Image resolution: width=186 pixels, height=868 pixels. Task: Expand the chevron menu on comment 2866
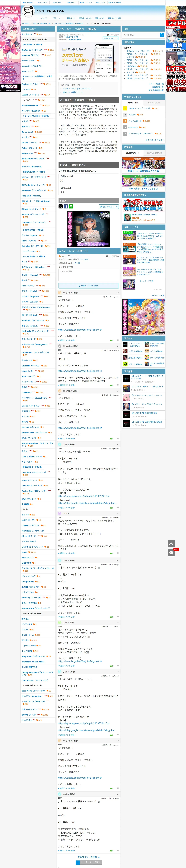pyautogui.click(x=117, y=293)
